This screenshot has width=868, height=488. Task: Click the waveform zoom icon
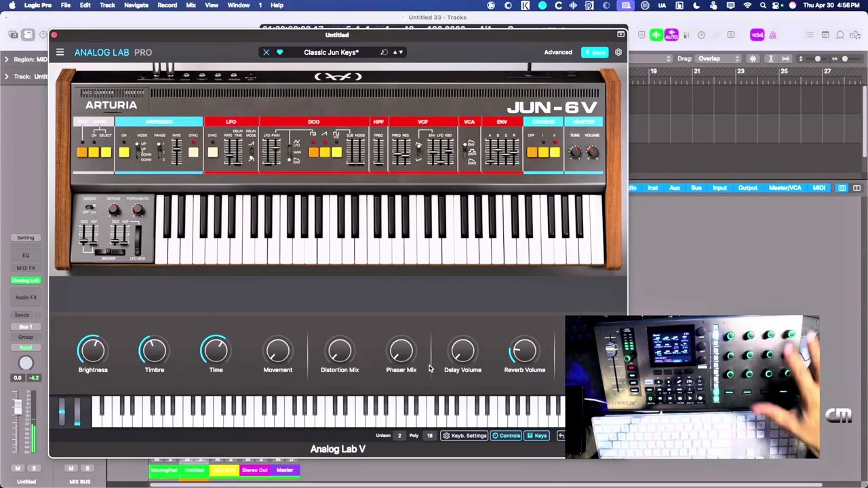coord(753,59)
